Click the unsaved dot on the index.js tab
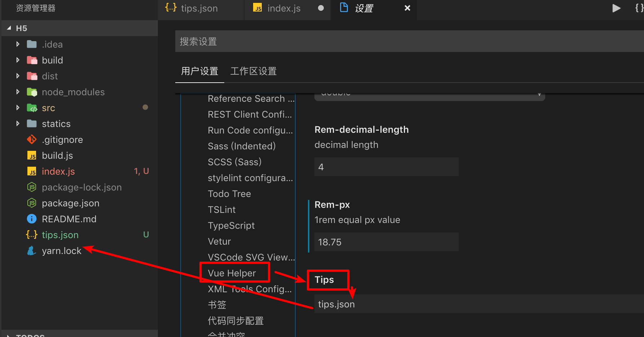The image size is (644, 337). coord(321,8)
